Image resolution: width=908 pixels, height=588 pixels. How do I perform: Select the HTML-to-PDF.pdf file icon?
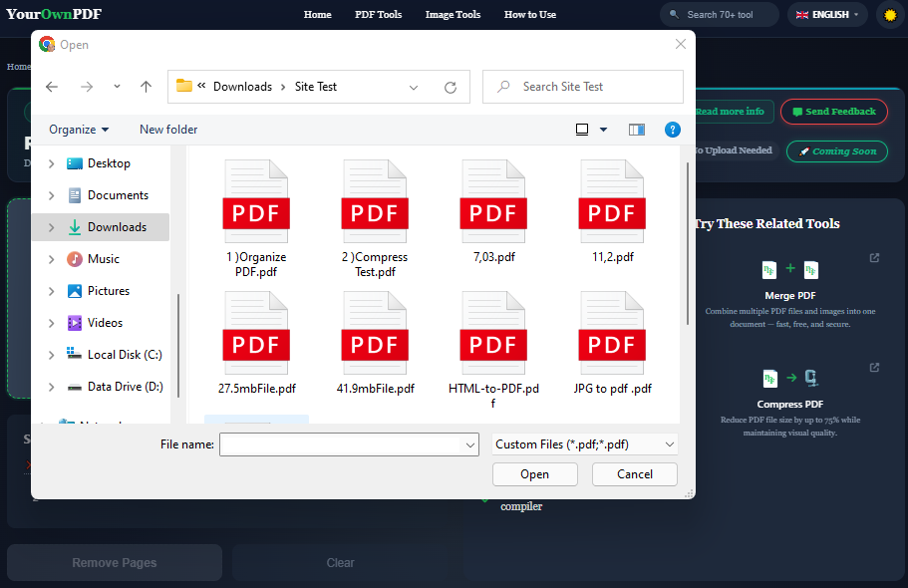tap(493, 333)
